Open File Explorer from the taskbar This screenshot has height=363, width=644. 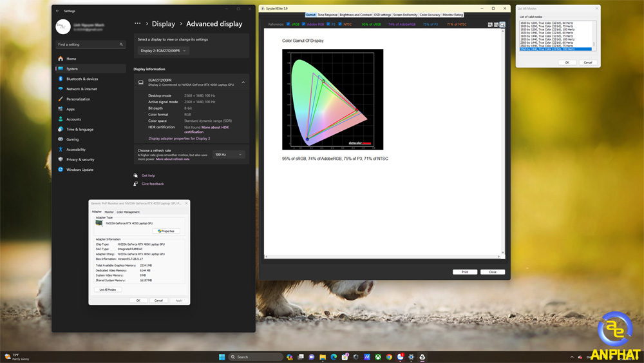(323, 357)
